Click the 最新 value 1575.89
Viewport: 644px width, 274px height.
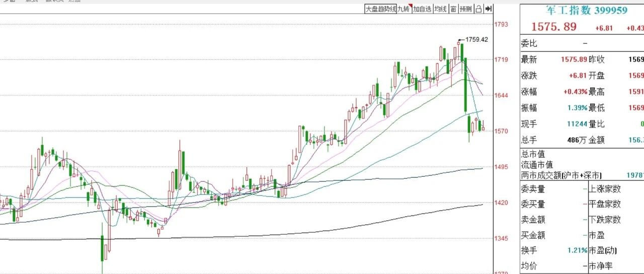pyautogui.click(x=574, y=59)
